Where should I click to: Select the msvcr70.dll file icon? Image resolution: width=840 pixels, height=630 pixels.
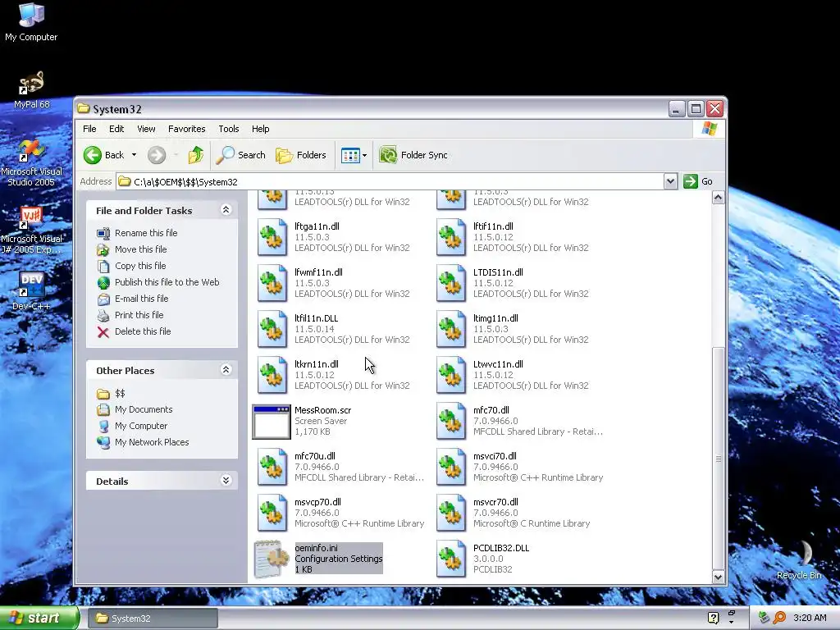click(x=451, y=514)
